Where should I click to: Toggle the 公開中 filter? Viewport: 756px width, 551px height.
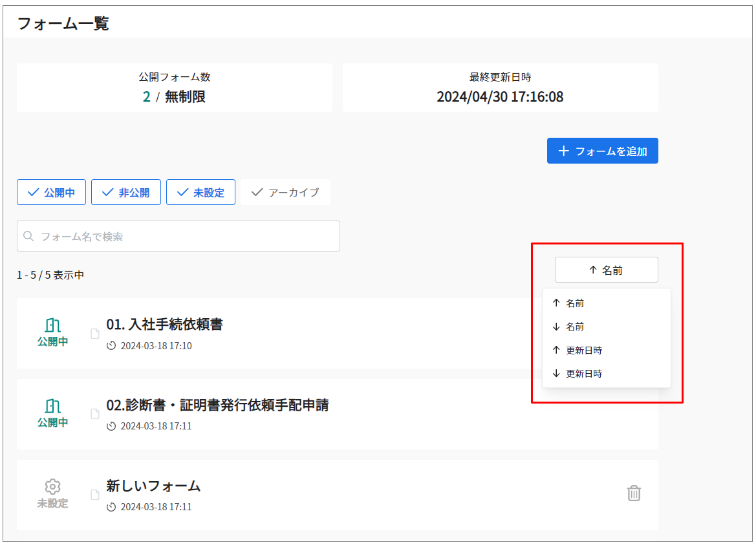coord(51,192)
